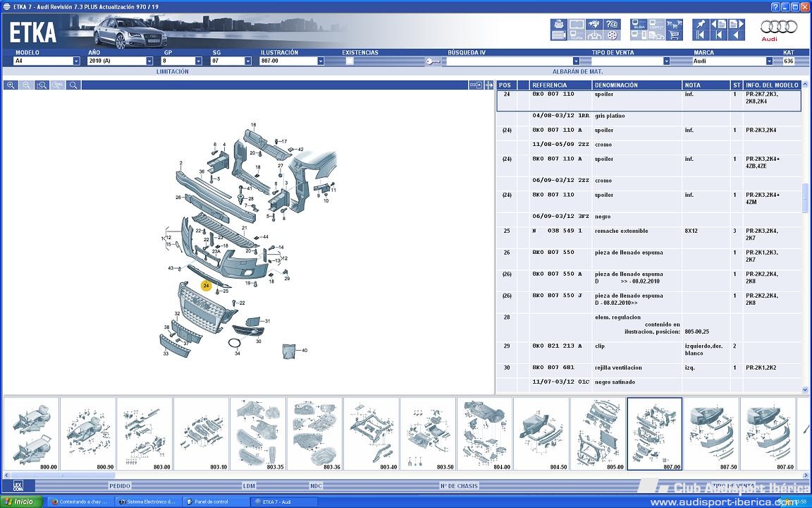
Task: Click the printer icon in the toolbar
Action: coord(559,24)
